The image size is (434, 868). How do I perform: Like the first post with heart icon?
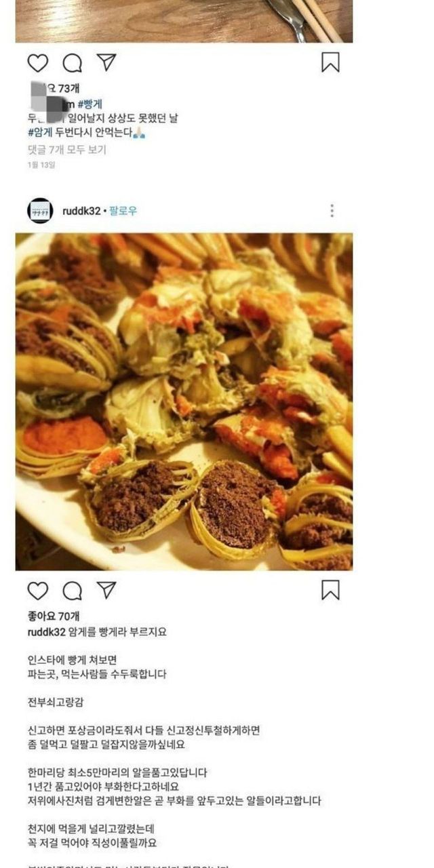pyautogui.click(x=38, y=63)
